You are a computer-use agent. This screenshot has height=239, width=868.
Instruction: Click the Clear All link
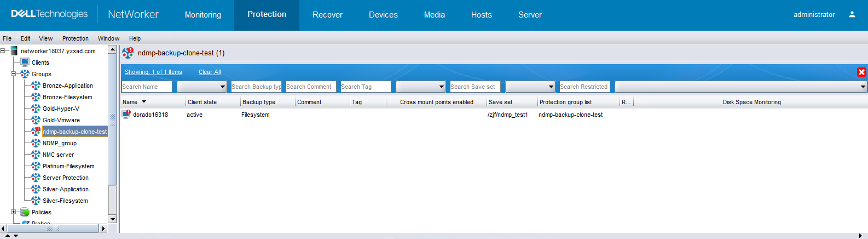coord(210,72)
